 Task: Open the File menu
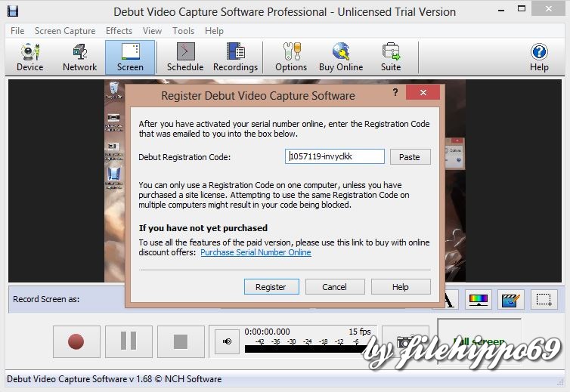coord(17,31)
